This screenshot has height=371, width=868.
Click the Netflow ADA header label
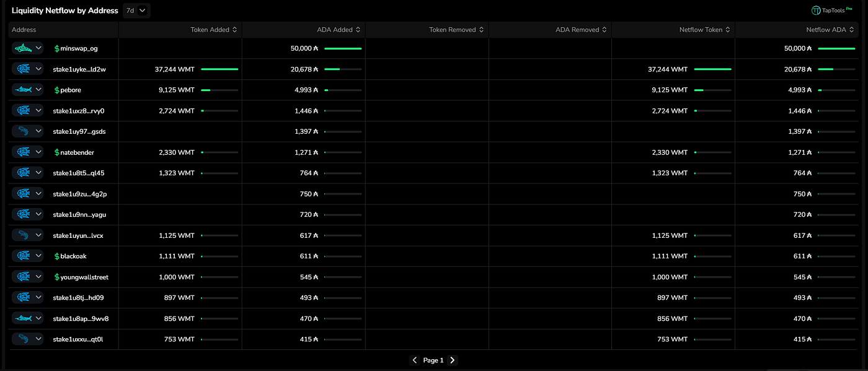tap(826, 30)
